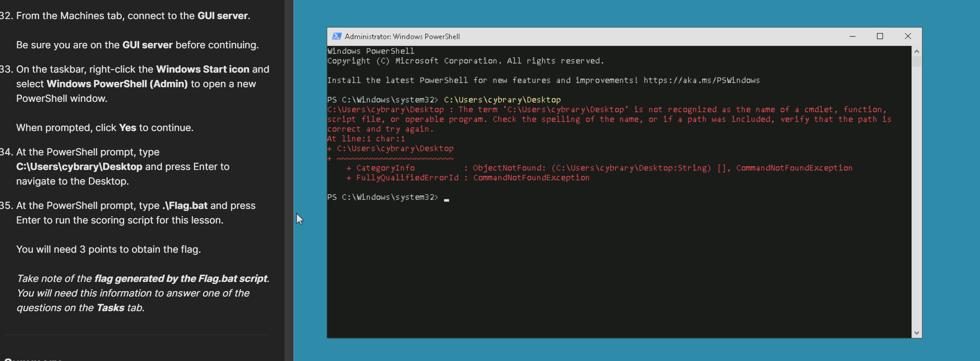This screenshot has height=361, width=980.
Task: Click the bold Tasks word in the instructions
Action: 110,308
